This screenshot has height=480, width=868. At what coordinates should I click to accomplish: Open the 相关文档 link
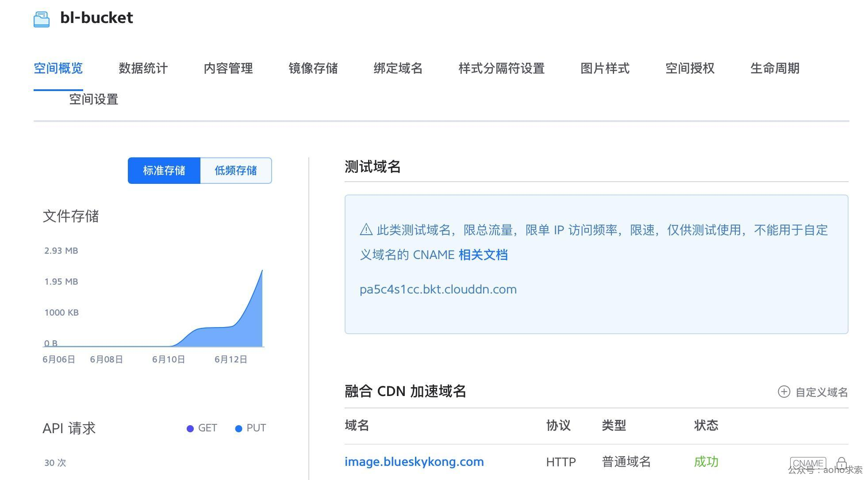(483, 255)
